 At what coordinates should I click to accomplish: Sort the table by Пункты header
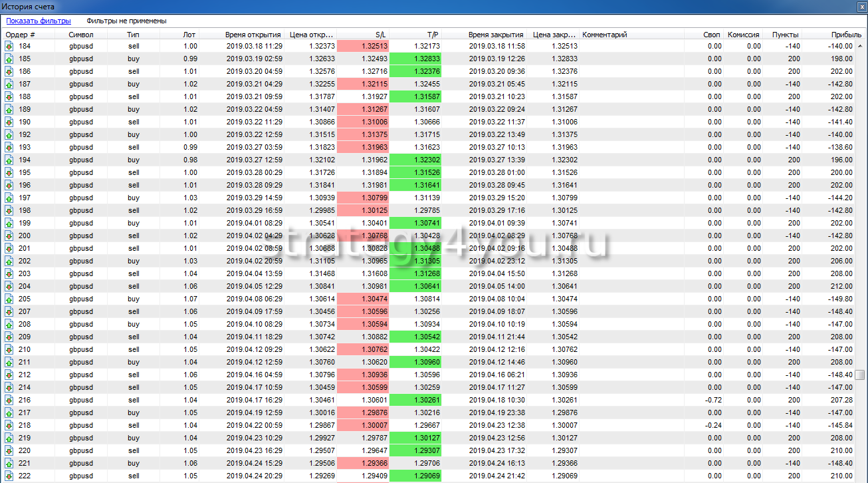point(785,35)
